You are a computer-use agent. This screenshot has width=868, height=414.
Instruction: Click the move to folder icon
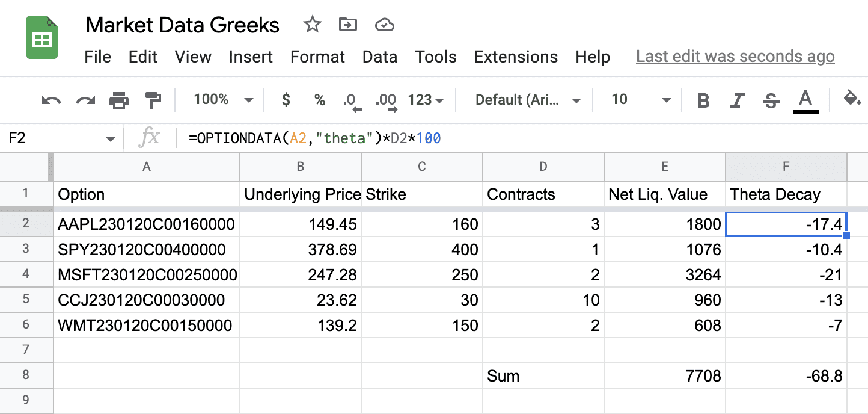click(347, 25)
